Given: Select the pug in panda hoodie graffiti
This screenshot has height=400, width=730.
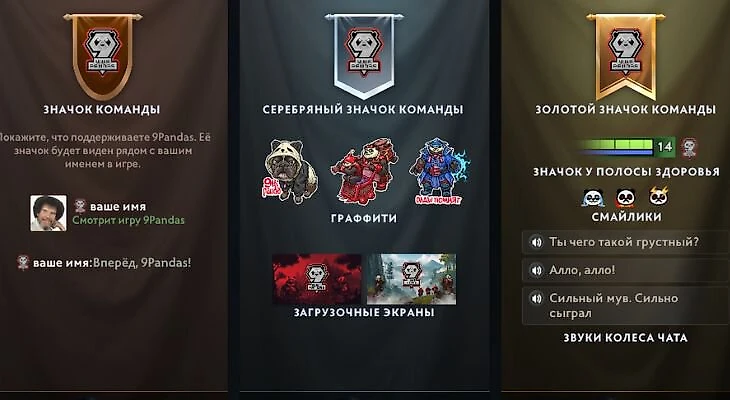Looking at the screenshot, I should 290,171.
